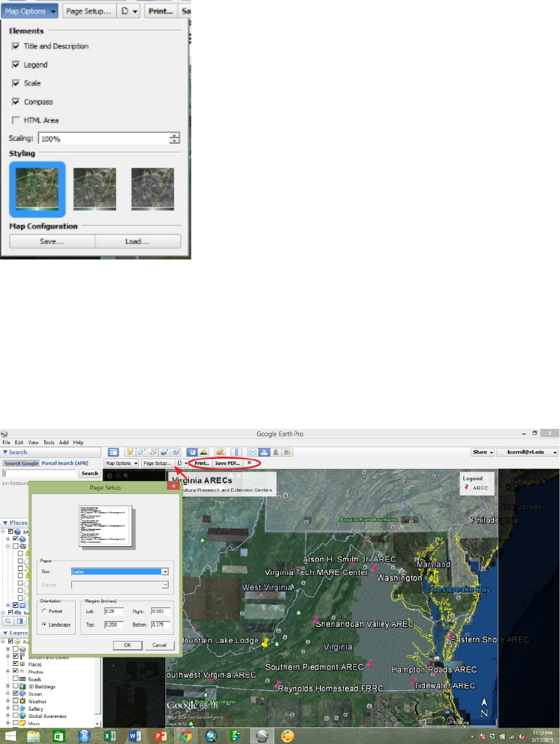Open Google Chrome from the taskbar
The width and height of the screenshot is (560, 744).
tap(186, 736)
